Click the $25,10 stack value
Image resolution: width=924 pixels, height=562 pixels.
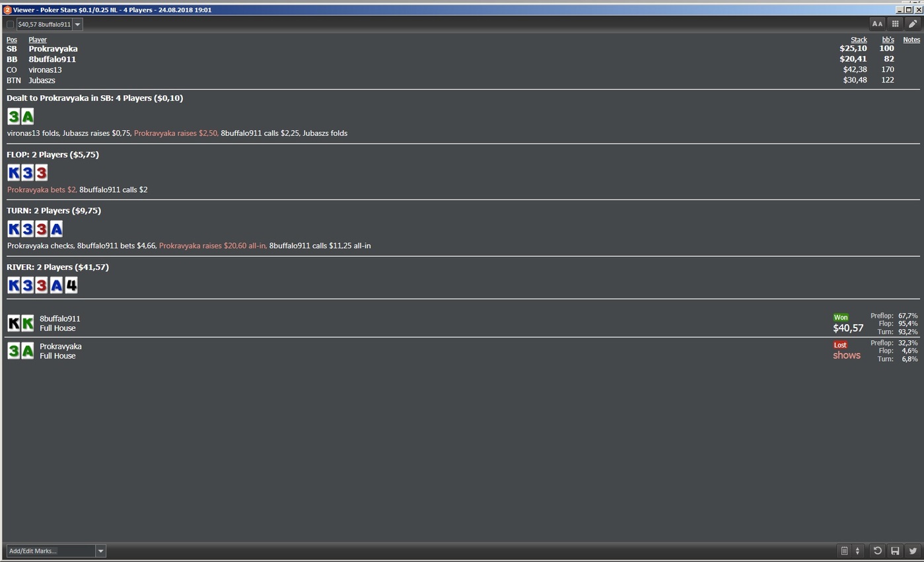pyautogui.click(x=853, y=49)
